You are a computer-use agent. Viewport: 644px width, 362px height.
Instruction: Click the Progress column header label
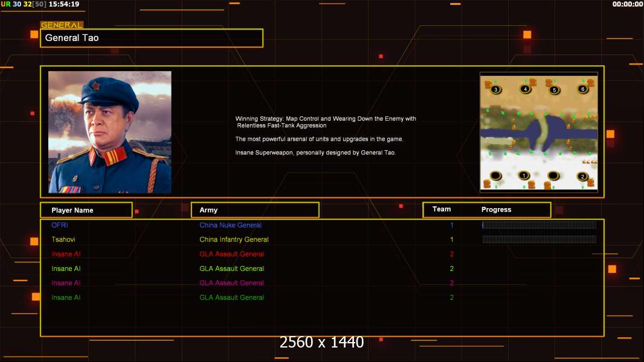pyautogui.click(x=496, y=209)
